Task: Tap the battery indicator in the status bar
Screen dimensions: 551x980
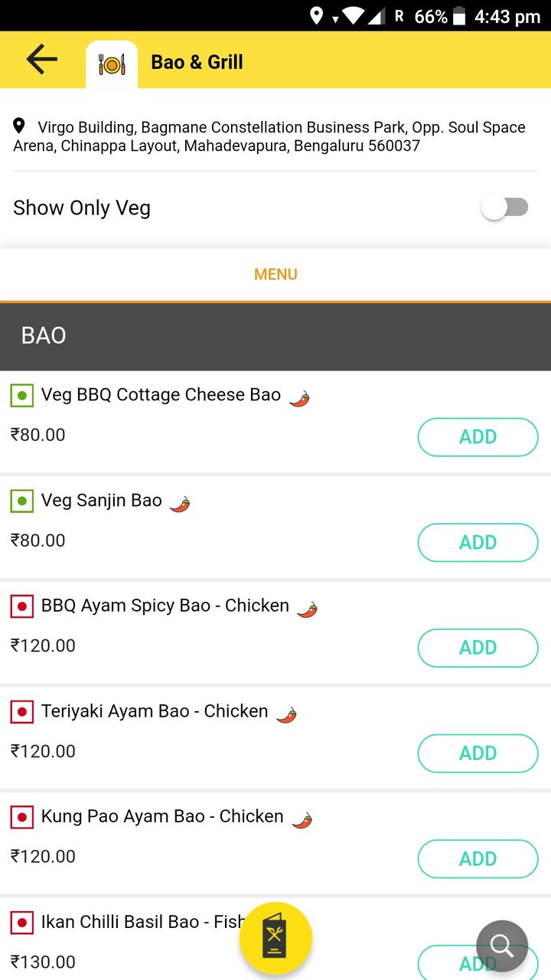Action: (459, 16)
